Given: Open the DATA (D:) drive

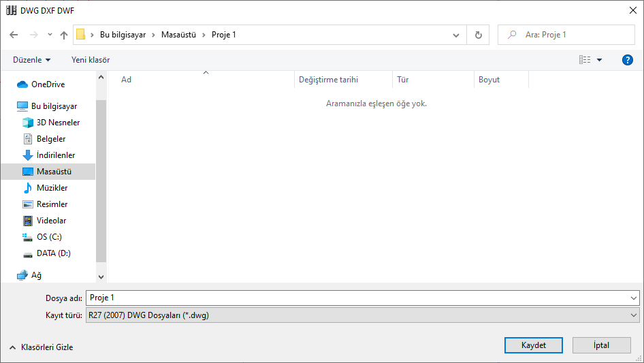Looking at the screenshot, I should [53, 253].
